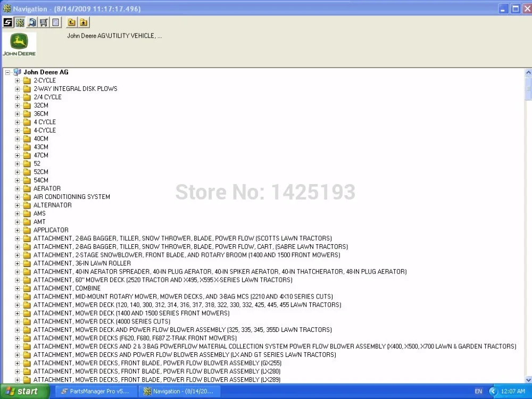The image size is (532, 399).
Task: Click the John Deere AG\UTILITY VEHICLE path text
Action: [x=114, y=36]
